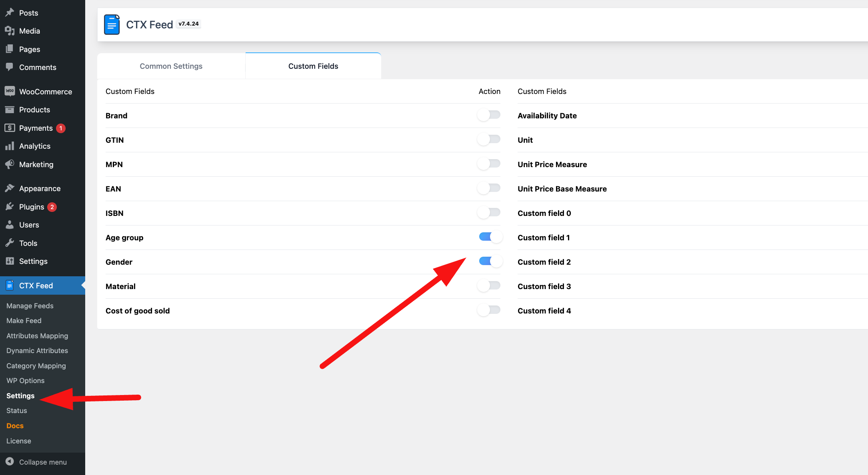Toggle the ISBN field on
868x475 pixels.
click(489, 213)
